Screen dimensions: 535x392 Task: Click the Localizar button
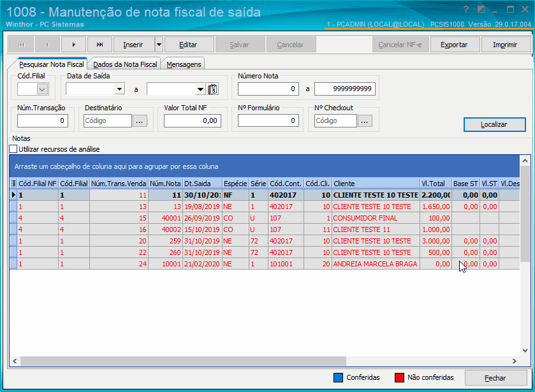click(x=494, y=124)
